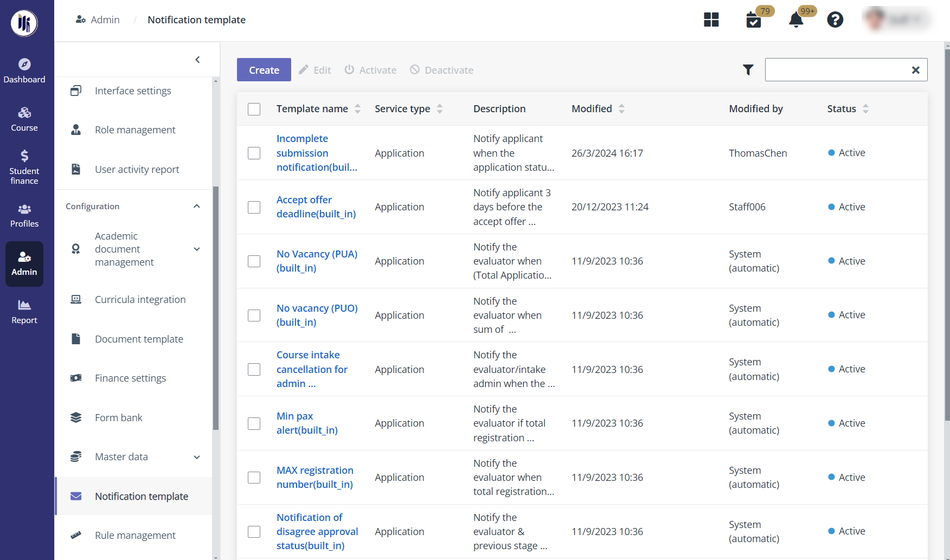Open the calendar tasks icon with 79 badge
950x560 pixels.
(754, 21)
